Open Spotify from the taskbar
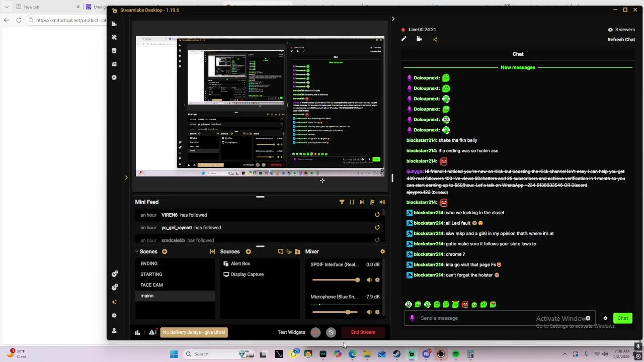The image size is (644, 362). pyautogui.click(x=456, y=354)
